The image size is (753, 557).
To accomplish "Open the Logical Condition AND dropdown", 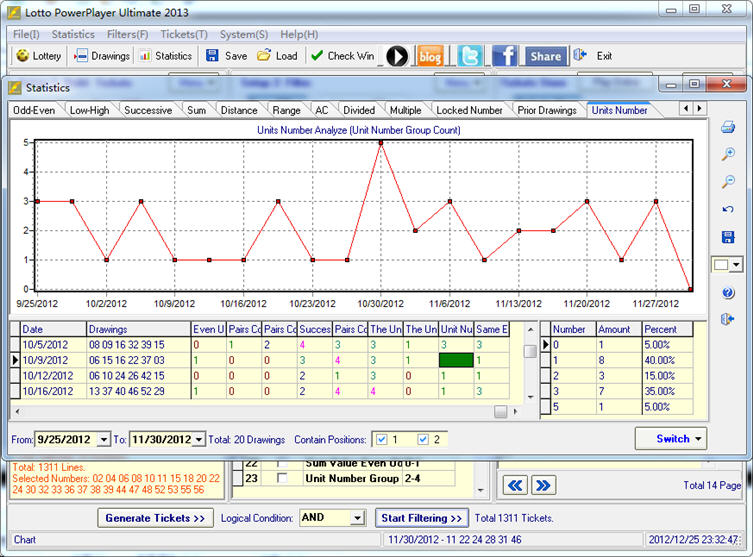I will click(x=357, y=518).
